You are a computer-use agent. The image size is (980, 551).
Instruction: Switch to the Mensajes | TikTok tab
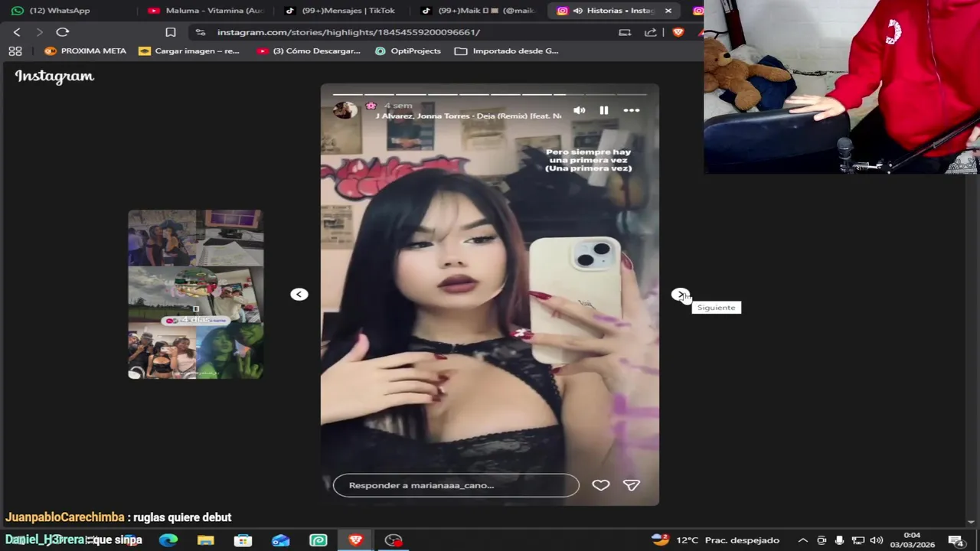tap(340, 11)
